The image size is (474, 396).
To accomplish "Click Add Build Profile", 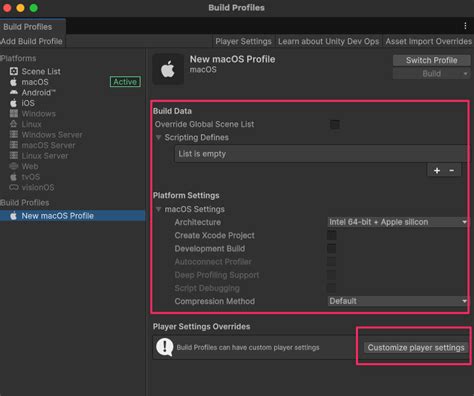I will (32, 41).
